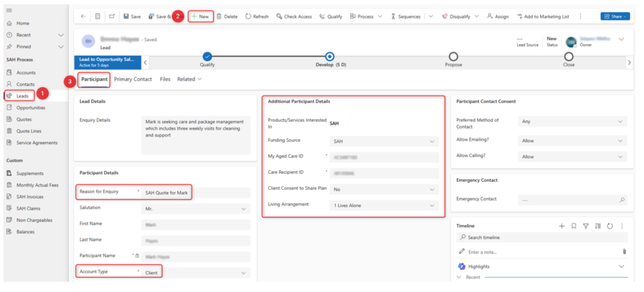Open the Files tab
The height and width of the screenshot is (292, 644).
pos(165,79)
